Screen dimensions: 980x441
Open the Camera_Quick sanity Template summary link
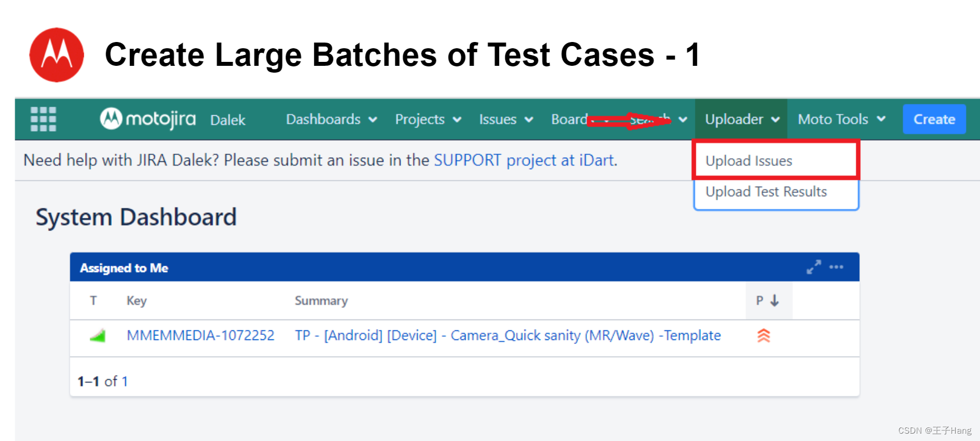coord(508,335)
